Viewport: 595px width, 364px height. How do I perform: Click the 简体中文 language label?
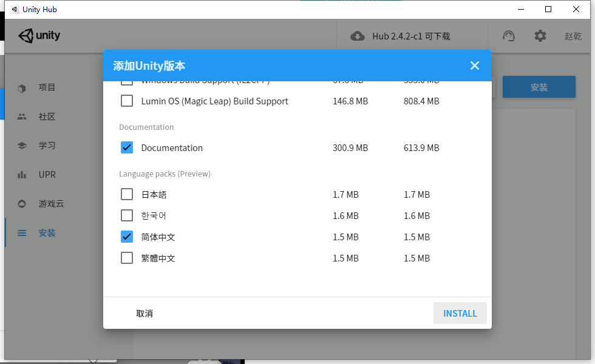pyautogui.click(x=158, y=237)
